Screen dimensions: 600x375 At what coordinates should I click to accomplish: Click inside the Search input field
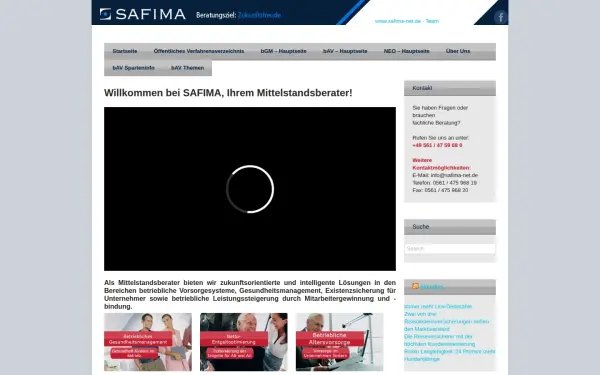coord(450,249)
